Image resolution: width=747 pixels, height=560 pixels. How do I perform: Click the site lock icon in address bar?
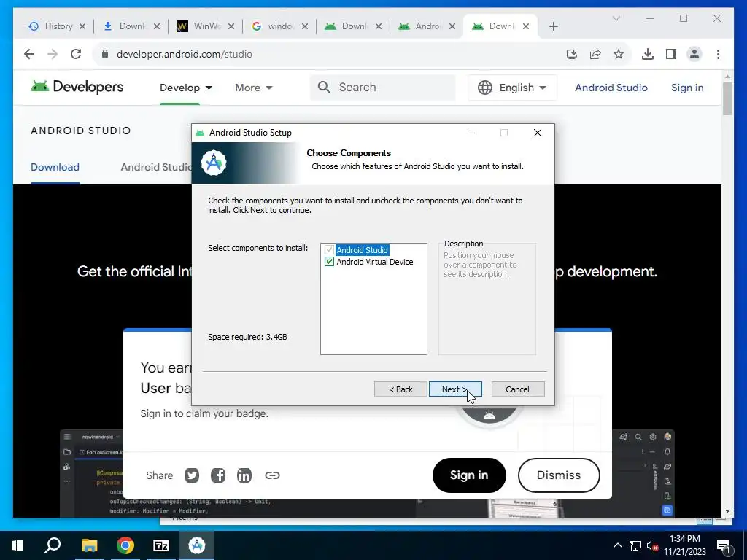[x=105, y=54]
